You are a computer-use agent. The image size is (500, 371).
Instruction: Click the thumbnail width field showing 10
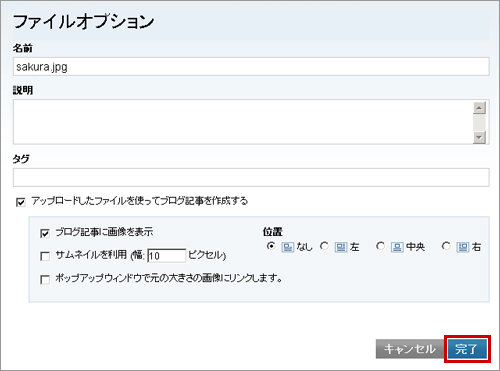tap(166, 256)
